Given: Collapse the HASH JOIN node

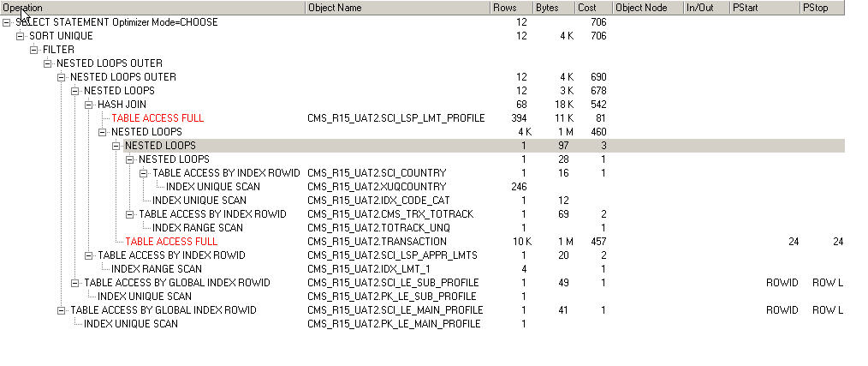Looking at the screenshot, I should coord(90,105).
